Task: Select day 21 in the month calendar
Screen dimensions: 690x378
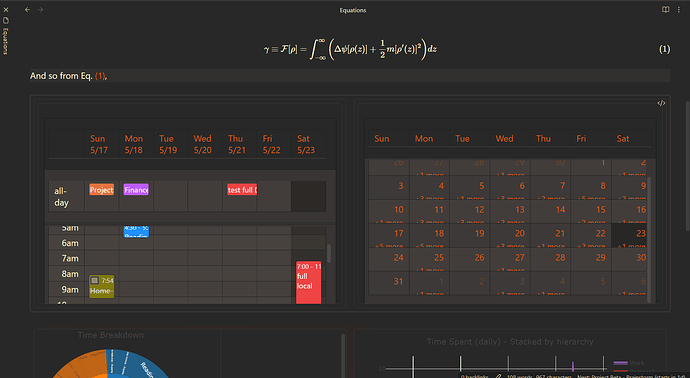Action: point(551,235)
